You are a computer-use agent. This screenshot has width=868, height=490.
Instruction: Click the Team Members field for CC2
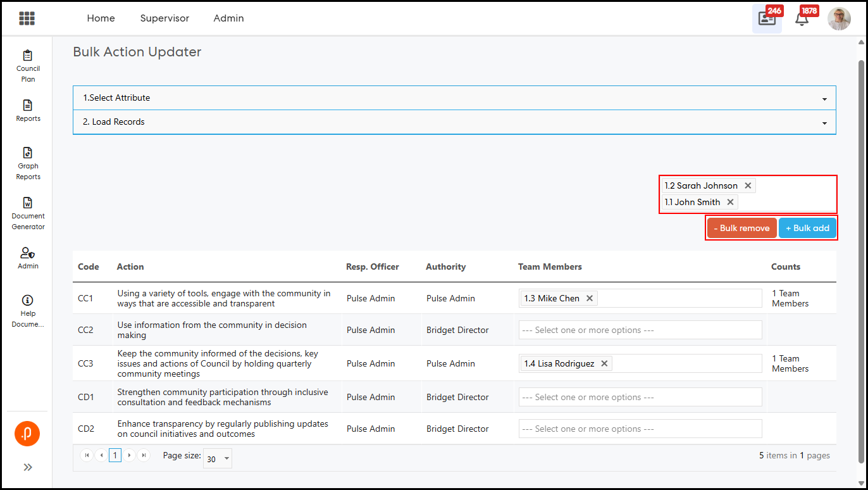[640, 330]
